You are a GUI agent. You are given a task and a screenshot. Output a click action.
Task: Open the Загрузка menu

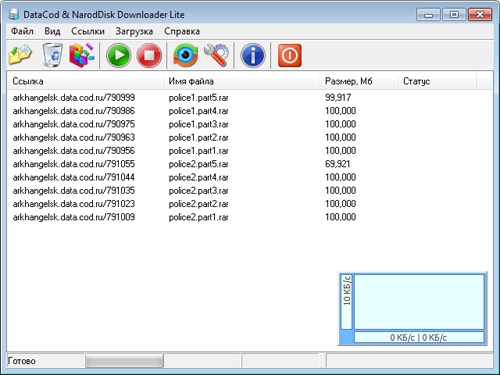pyautogui.click(x=134, y=31)
